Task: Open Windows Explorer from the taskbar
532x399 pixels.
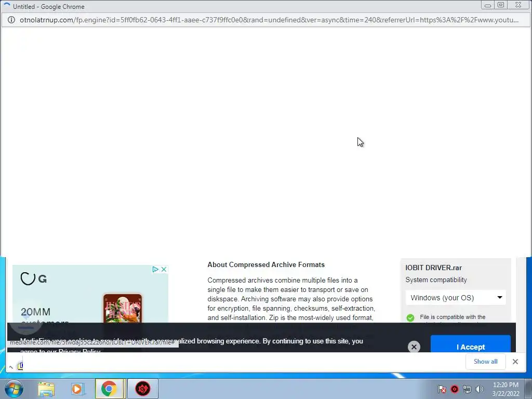Action: [46, 389]
